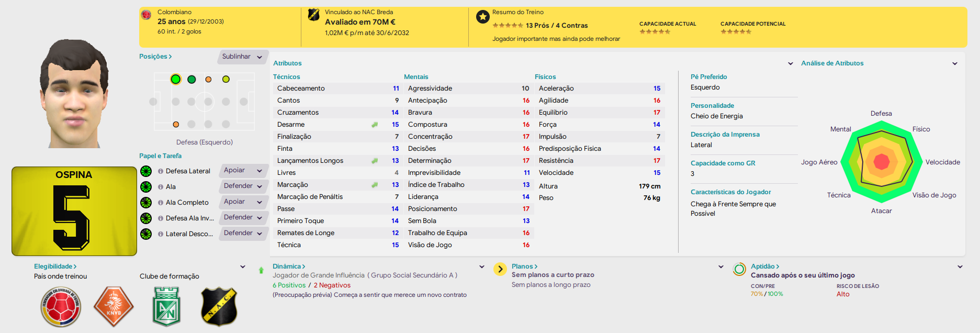The width and height of the screenshot is (980, 333).
Task: Select the orange dot at the pitch's bottom left
Action: (176, 124)
